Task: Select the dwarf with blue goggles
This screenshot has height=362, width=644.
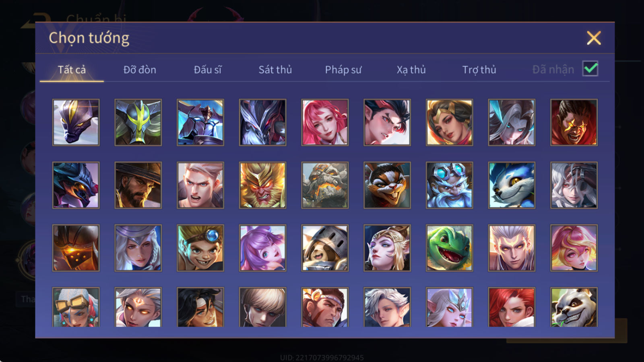Action: point(449,185)
